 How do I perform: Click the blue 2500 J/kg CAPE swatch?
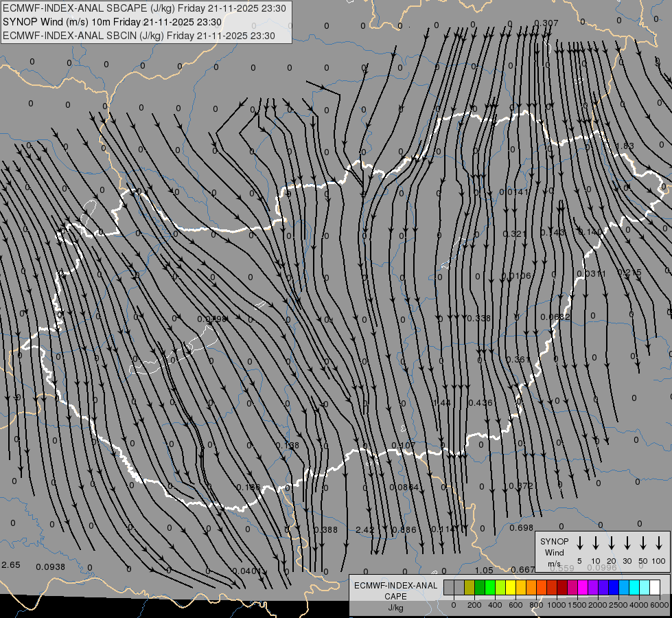614,587
